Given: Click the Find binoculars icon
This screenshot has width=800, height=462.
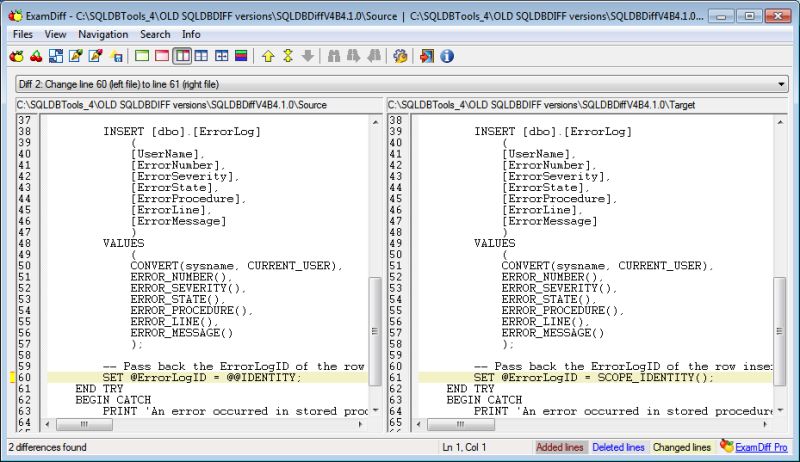Looking at the screenshot, I should pos(334,56).
